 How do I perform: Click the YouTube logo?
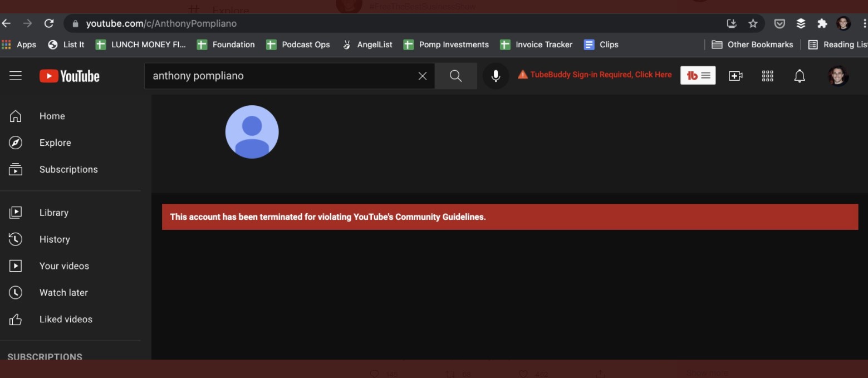point(70,76)
